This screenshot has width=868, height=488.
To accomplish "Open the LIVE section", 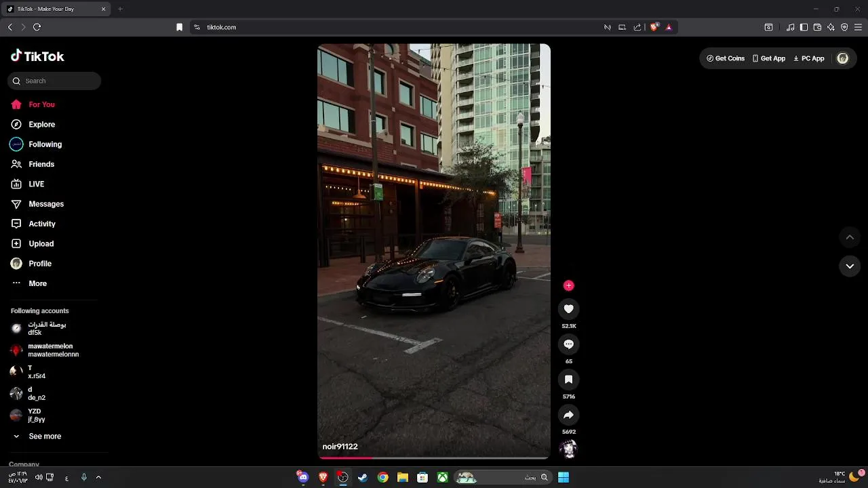I will click(28, 184).
